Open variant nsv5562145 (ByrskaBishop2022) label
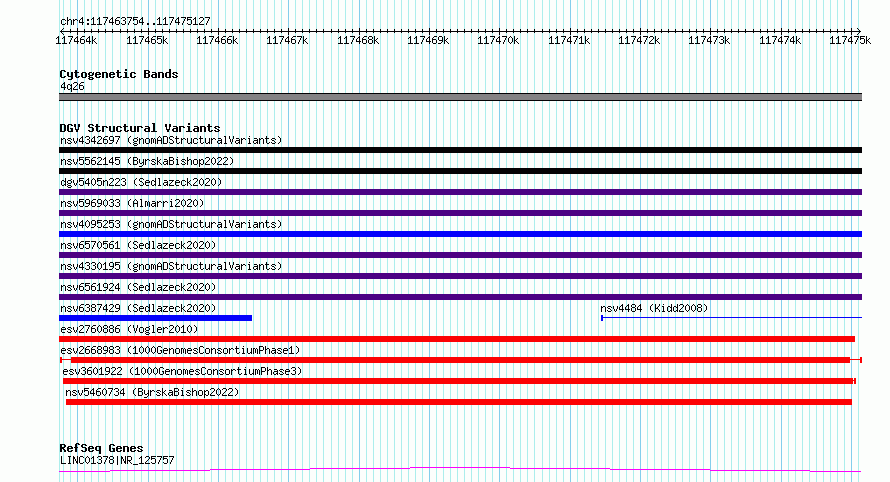 pyautogui.click(x=147, y=161)
